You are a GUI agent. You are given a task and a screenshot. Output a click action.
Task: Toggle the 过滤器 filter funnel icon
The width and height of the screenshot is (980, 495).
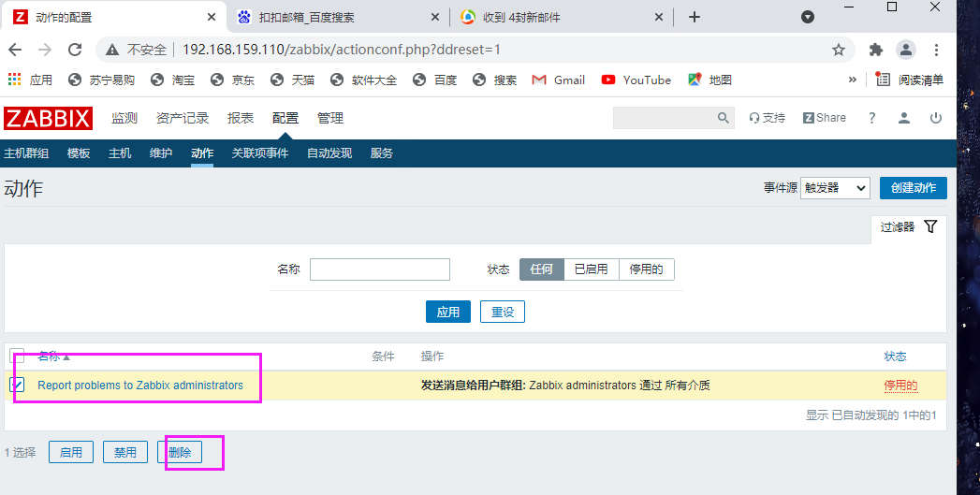(x=930, y=226)
